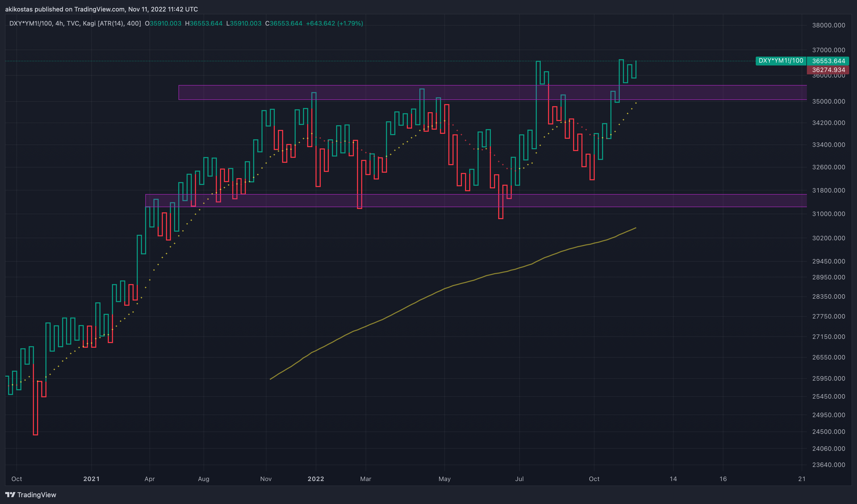This screenshot has height=504, width=857.
Task: Click the Apr label on time axis
Action: [x=150, y=479]
